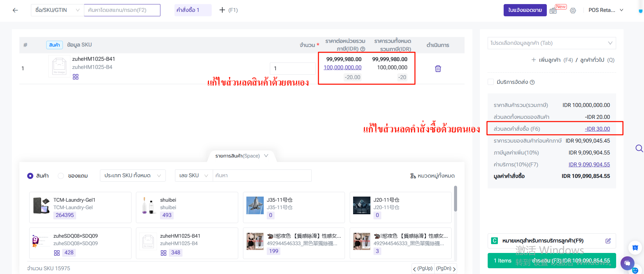Open the ชื่อ/SKU/GTIN search type dropdown

(x=57, y=10)
